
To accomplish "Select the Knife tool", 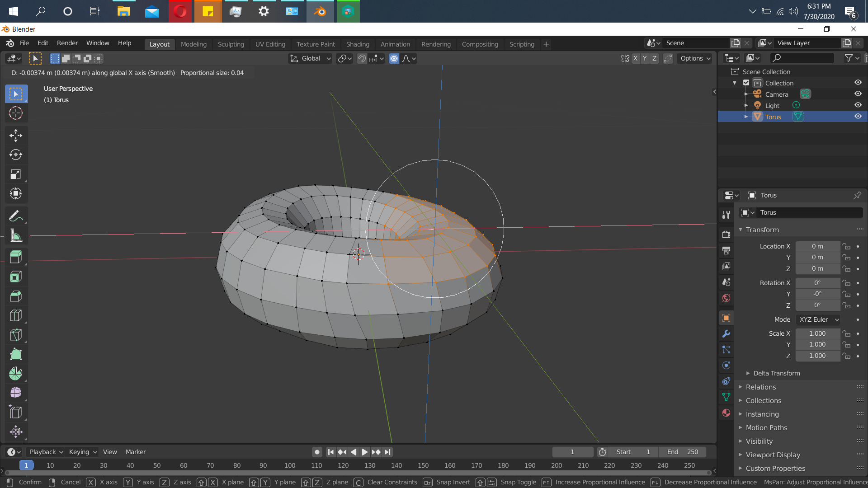I will (x=16, y=335).
